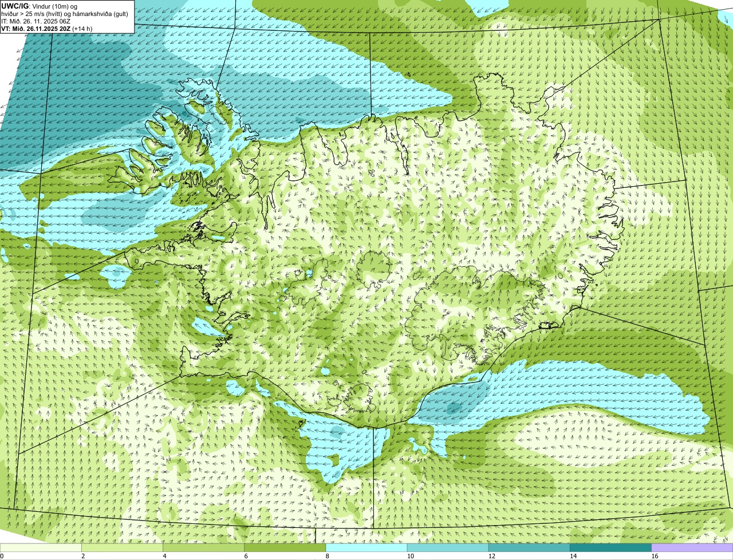Click the legend scale label "14"
Image resolution: width=733 pixels, height=560 pixels.
pos(573,556)
